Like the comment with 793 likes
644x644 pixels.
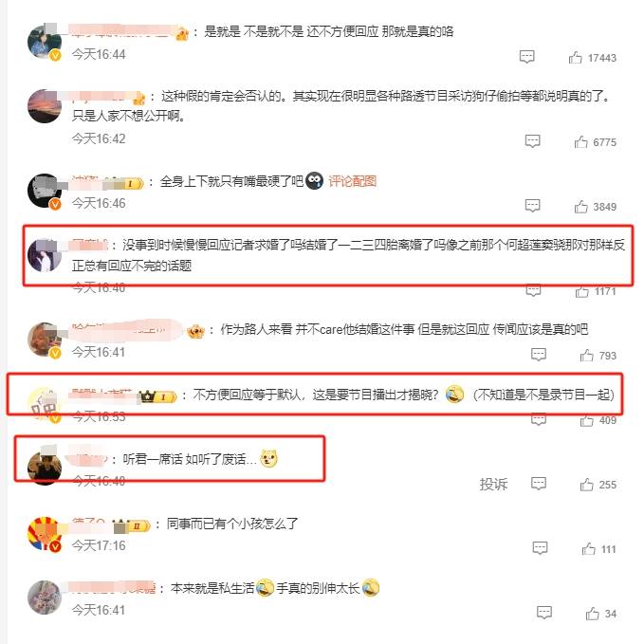586,356
